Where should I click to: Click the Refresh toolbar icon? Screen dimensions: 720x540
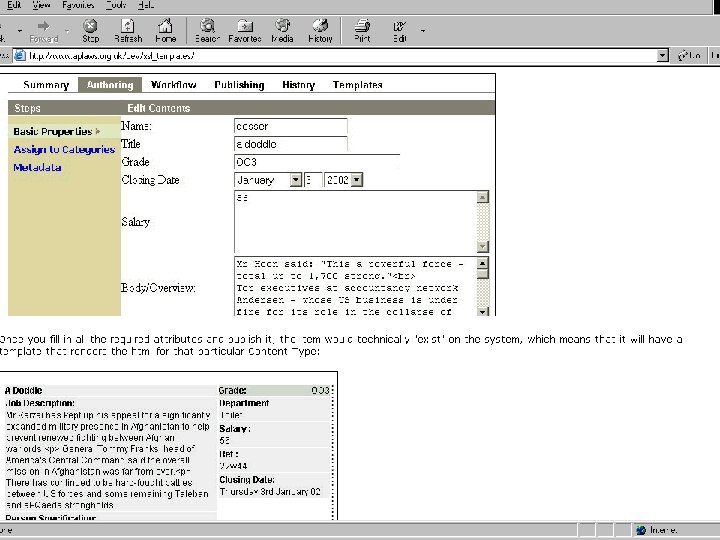click(128, 26)
